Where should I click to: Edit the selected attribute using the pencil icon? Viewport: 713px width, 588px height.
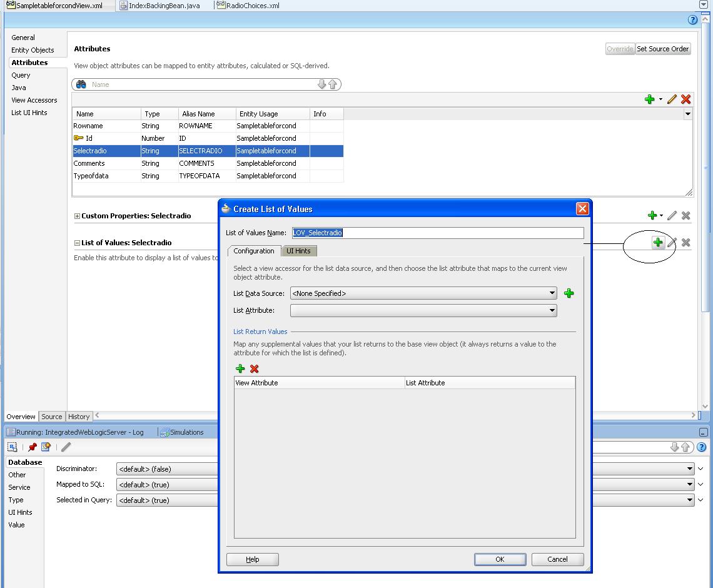[671, 99]
